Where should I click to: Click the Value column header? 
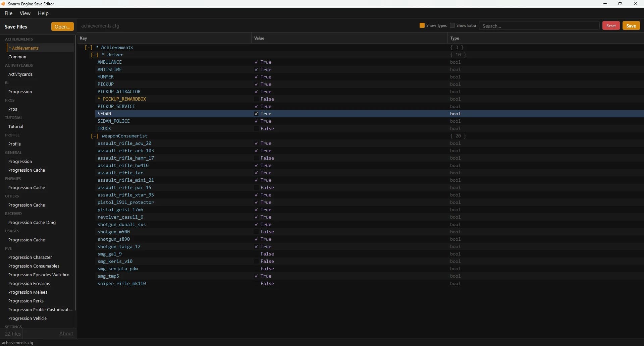[x=350, y=38]
